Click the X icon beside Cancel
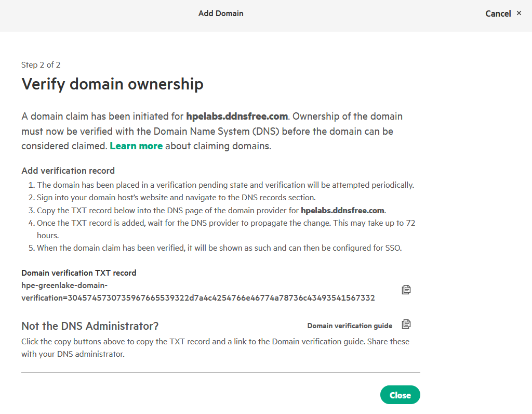Viewport: 532px width, 414px height. click(x=518, y=14)
